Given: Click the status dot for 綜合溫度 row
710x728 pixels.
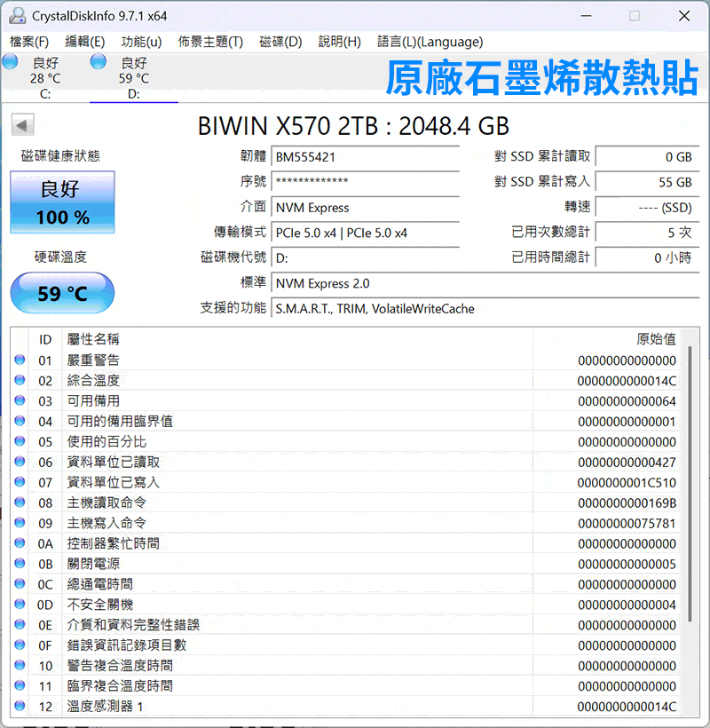Looking at the screenshot, I should [20, 380].
